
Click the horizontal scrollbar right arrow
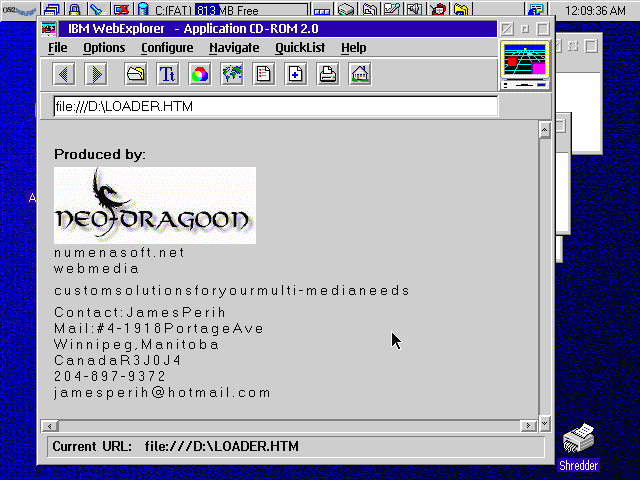tap(529, 426)
